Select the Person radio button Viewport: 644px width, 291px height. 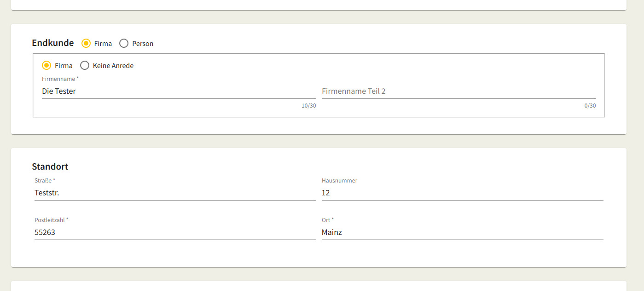[x=124, y=44]
